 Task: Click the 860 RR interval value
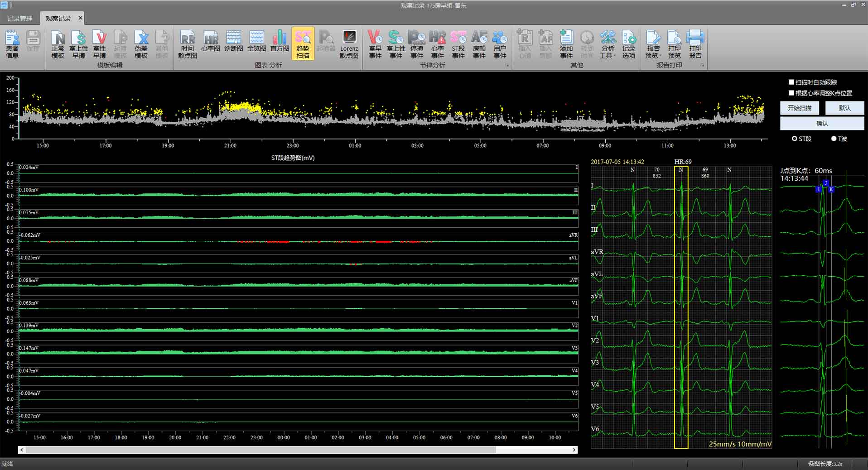tap(705, 176)
